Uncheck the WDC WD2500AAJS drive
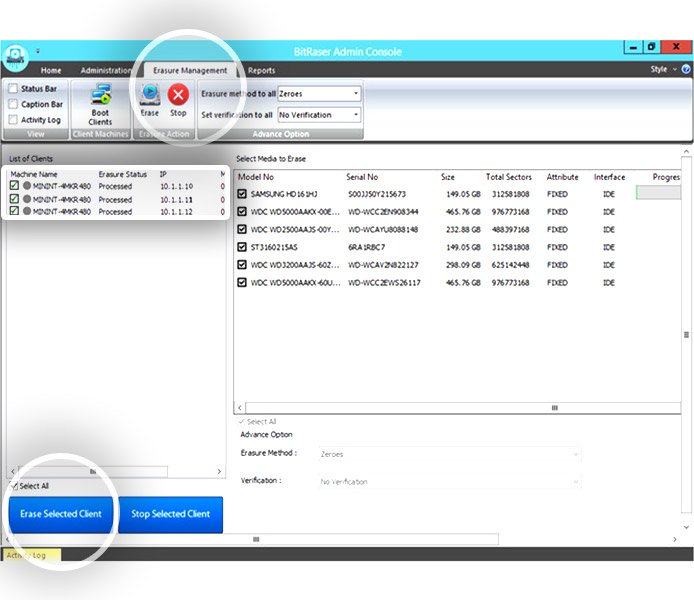Screen dimensions: 694x600 [x=242, y=229]
